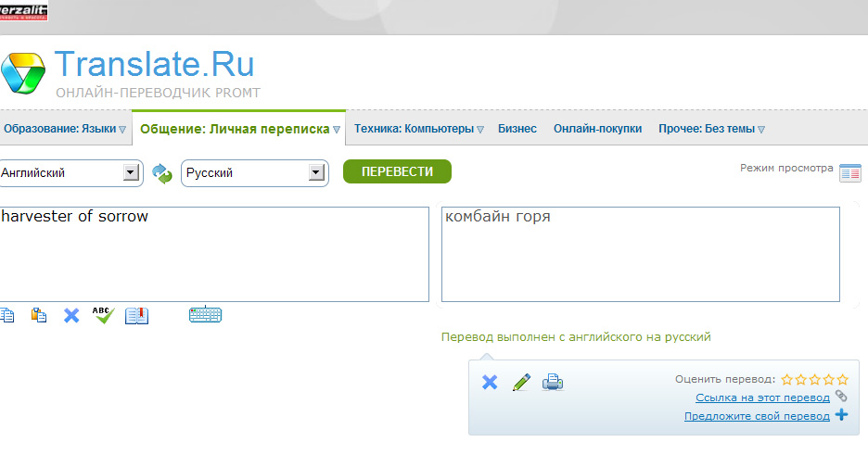Click the Verzalit banner logo at top

tap(24, 10)
